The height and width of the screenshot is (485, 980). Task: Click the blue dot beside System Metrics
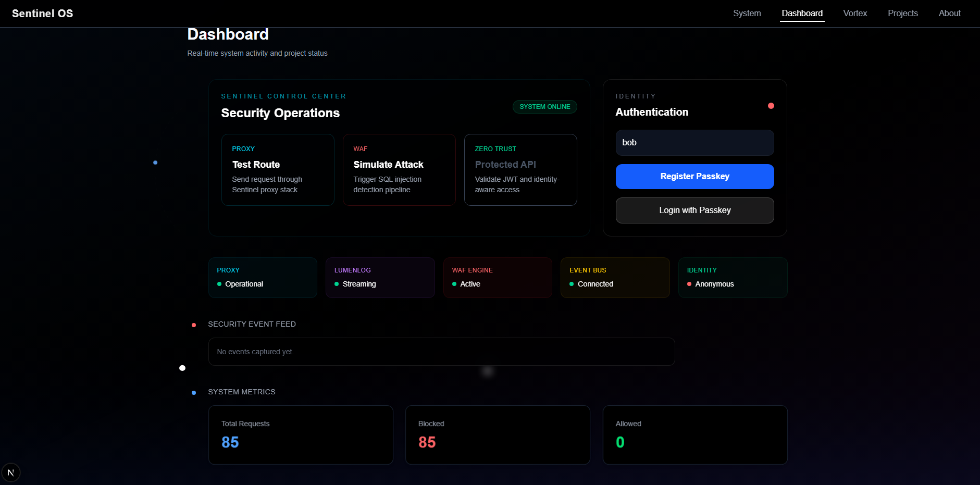[194, 393]
